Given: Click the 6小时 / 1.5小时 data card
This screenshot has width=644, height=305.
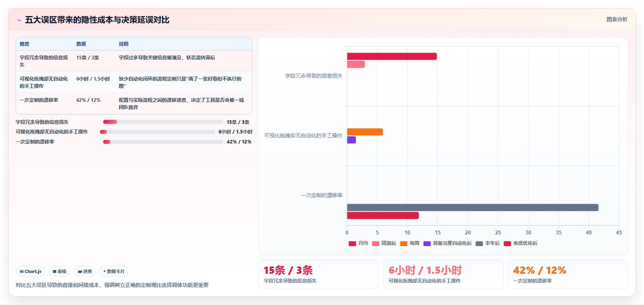Looking at the screenshot, I should (443, 274).
